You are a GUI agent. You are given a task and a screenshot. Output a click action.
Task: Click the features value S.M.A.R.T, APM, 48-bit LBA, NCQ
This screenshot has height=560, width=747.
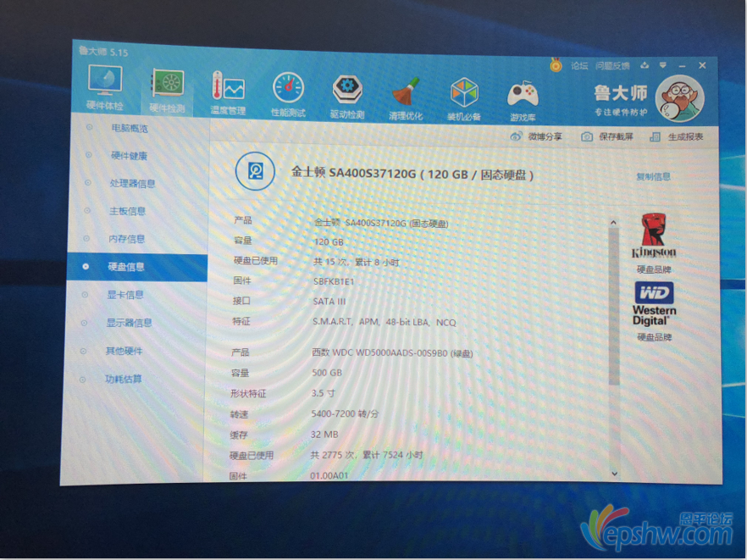click(x=384, y=322)
